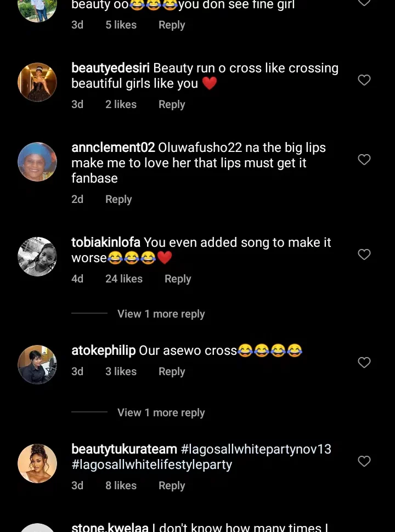Heart the atokephilip comment
This screenshot has height=532, width=395.
(x=364, y=363)
